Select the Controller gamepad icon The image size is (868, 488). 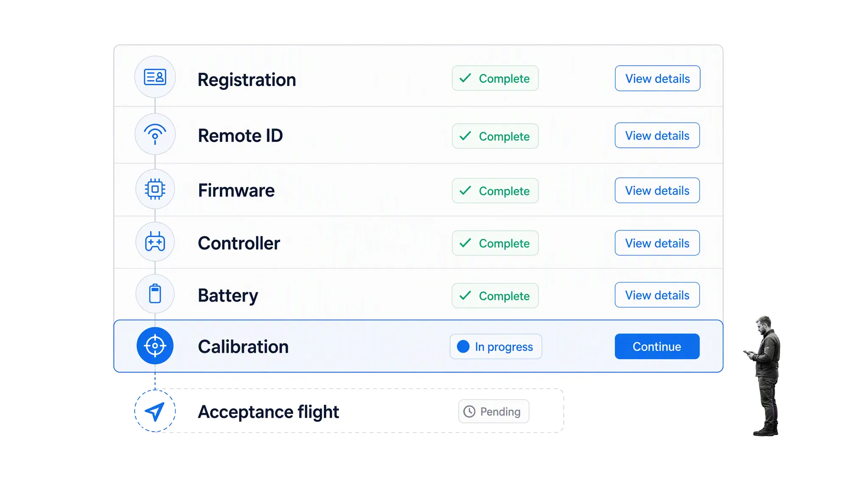155,241
